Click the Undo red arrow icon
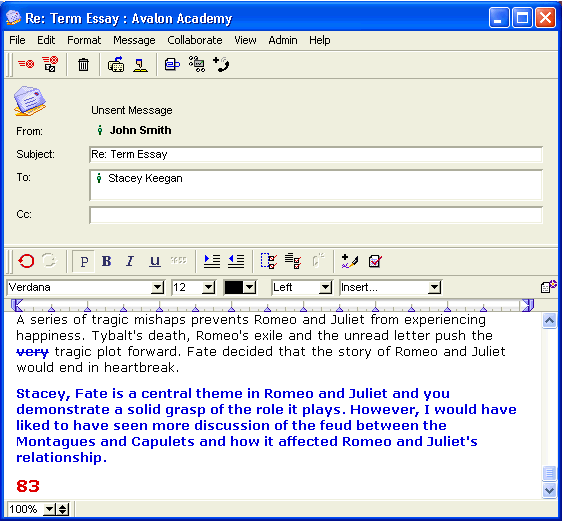 26,261
